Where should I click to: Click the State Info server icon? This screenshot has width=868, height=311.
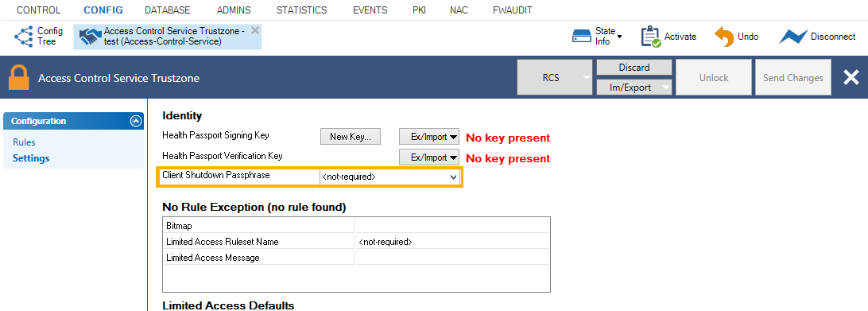582,37
